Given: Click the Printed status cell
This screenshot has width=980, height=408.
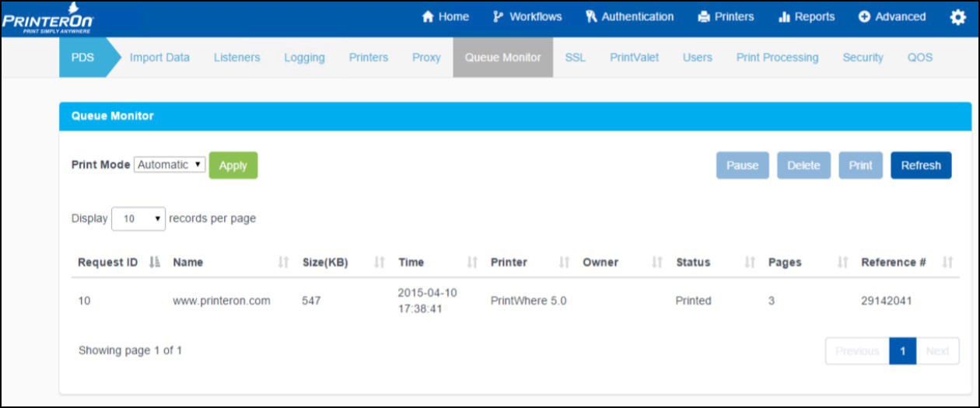Looking at the screenshot, I should pos(694,301).
